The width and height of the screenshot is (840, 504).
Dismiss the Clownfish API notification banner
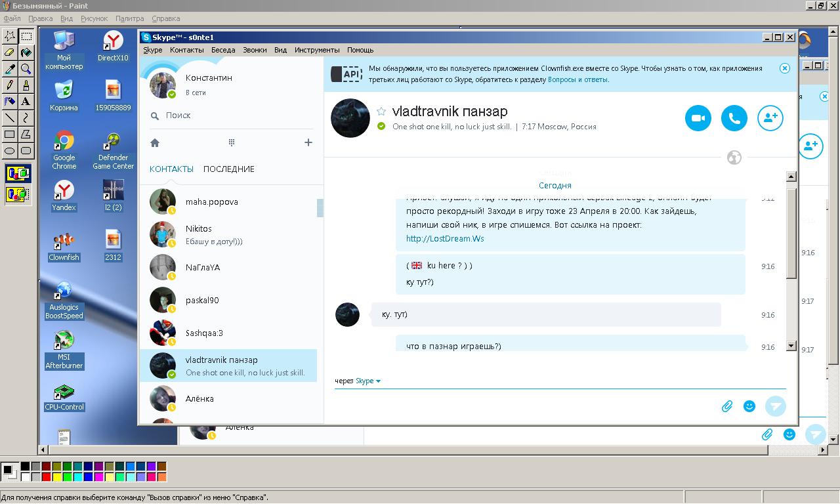pyautogui.click(x=785, y=68)
